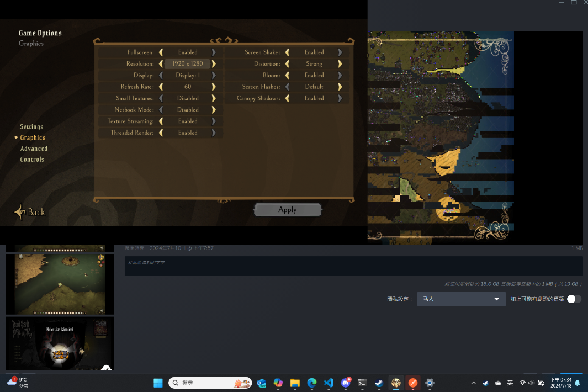Screen dimensions: 588x392
Task: Open Settings gear in the taskbar
Action: [x=430, y=383]
